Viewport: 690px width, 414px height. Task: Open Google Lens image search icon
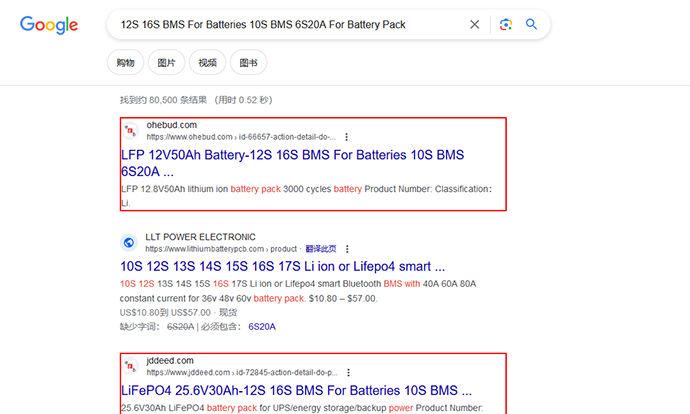[x=506, y=25]
